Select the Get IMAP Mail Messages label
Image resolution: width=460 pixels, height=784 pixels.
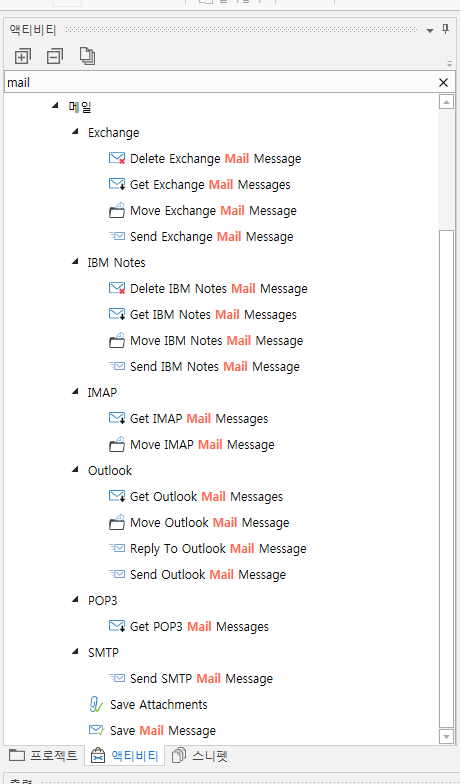[x=199, y=419]
